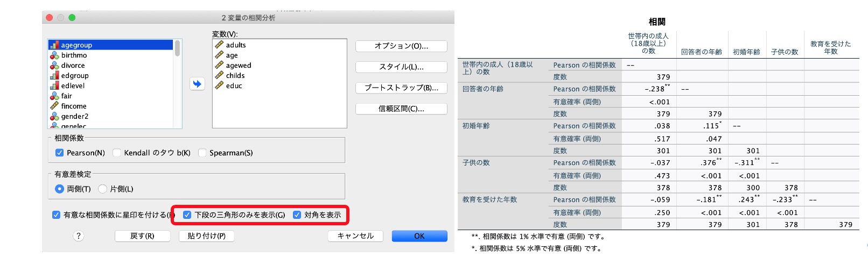Open オプション(O)... dialog
The image size is (868, 257).
401,46
